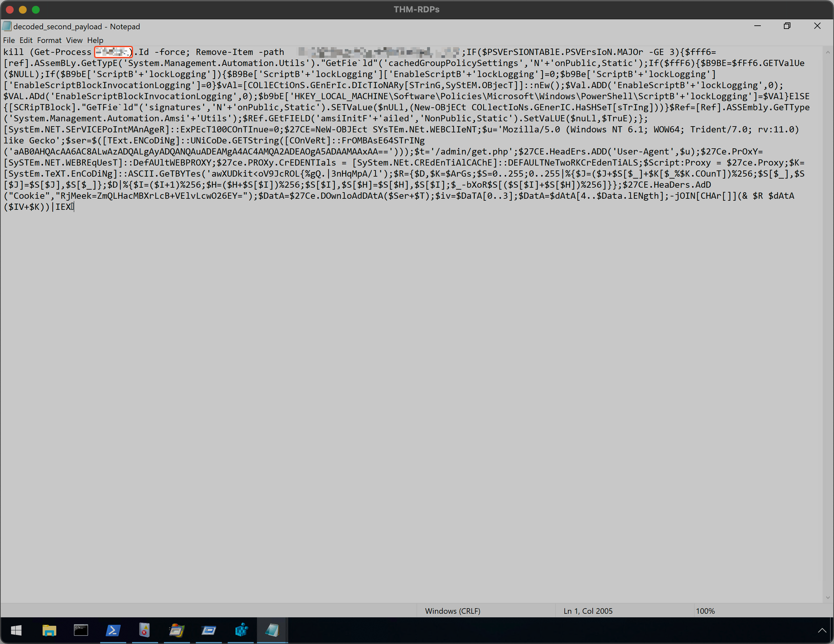Image resolution: width=834 pixels, height=644 pixels.
Task: Open the blue cubes app in taskbar
Action: click(x=241, y=630)
